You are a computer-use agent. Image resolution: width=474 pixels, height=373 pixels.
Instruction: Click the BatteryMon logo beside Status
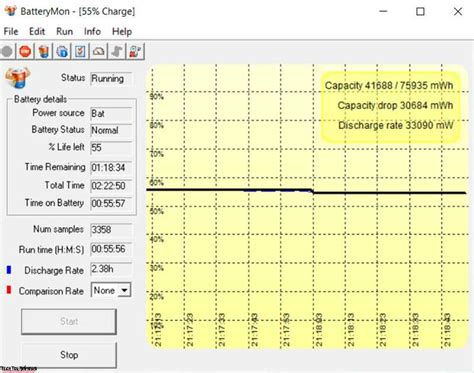click(x=18, y=77)
